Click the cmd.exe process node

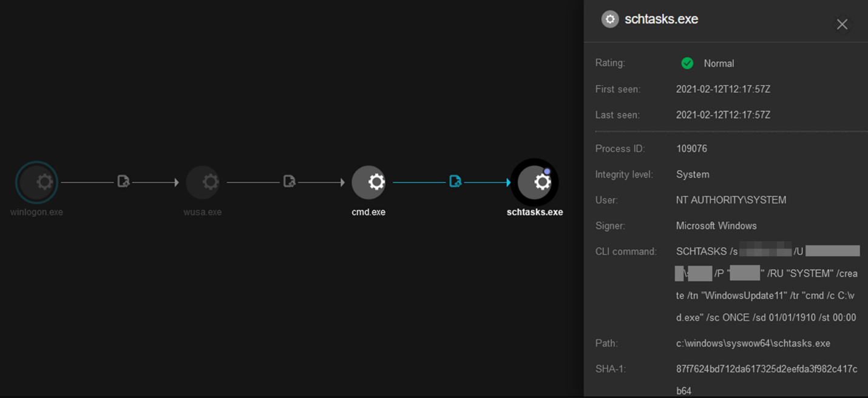[368, 182]
